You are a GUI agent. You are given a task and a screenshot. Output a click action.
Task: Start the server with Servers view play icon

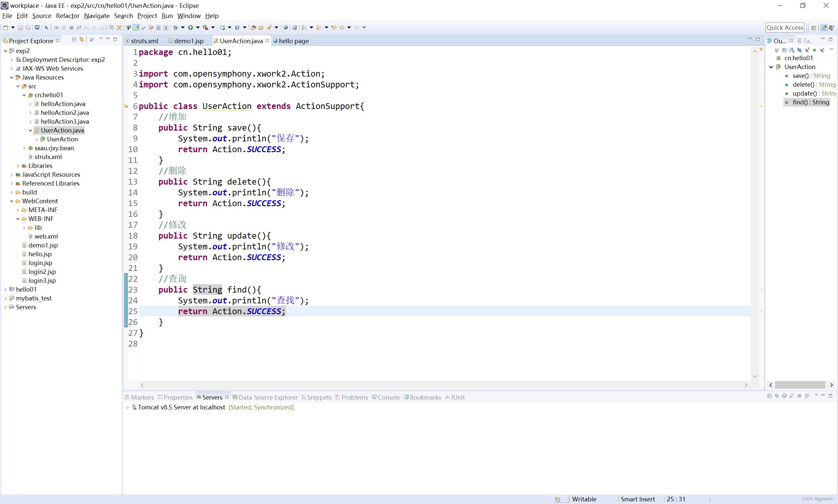point(784,396)
